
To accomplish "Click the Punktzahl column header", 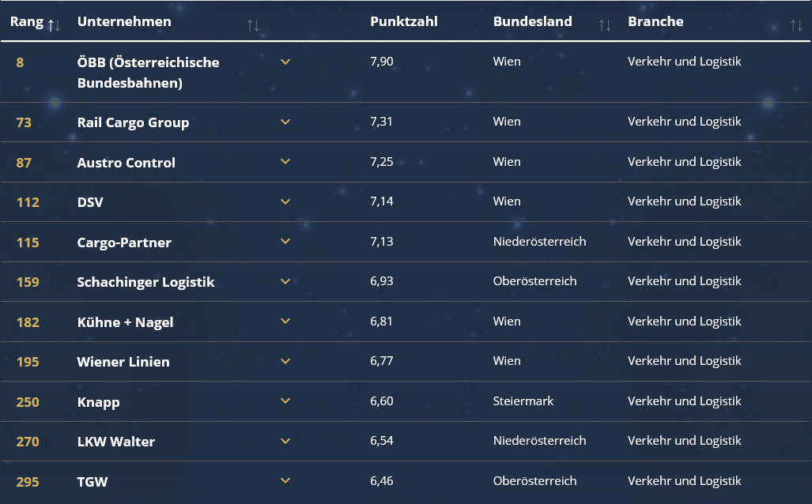I will click(403, 21).
